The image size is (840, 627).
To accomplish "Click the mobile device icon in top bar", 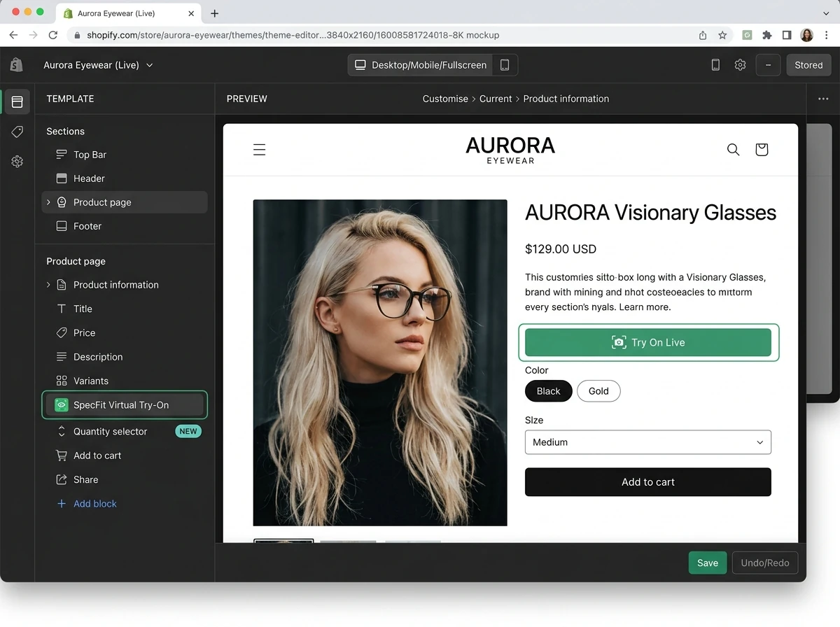I will coord(715,65).
